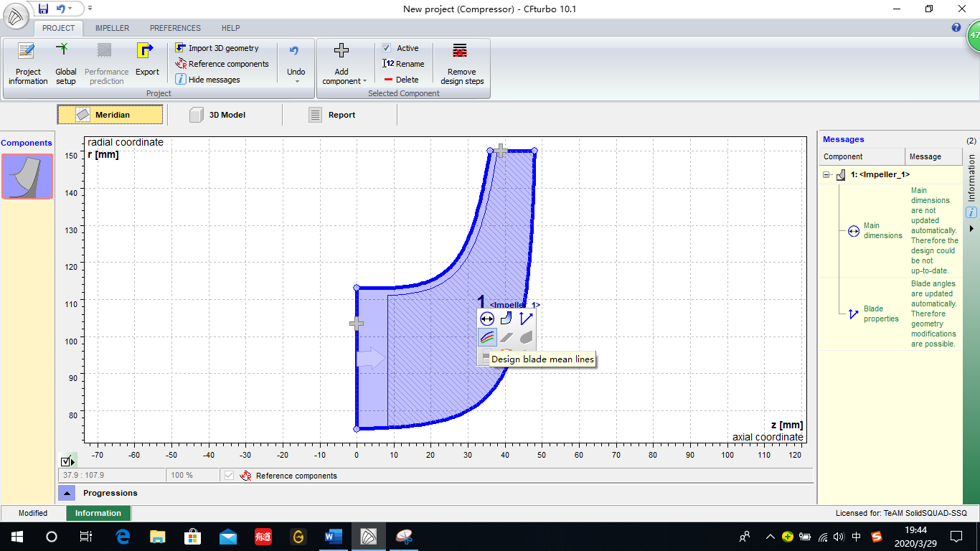Show hidden system tray icons chevron
Viewport: 980px width, 551px height.
771,536
